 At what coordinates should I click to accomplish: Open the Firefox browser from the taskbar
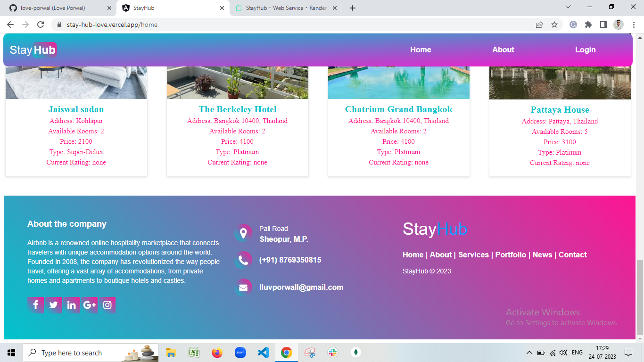pyautogui.click(x=217, y=352)
